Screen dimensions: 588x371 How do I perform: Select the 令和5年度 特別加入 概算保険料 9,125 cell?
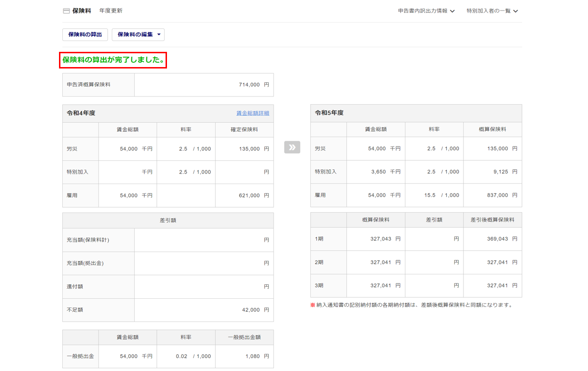[x=492, y=172]
